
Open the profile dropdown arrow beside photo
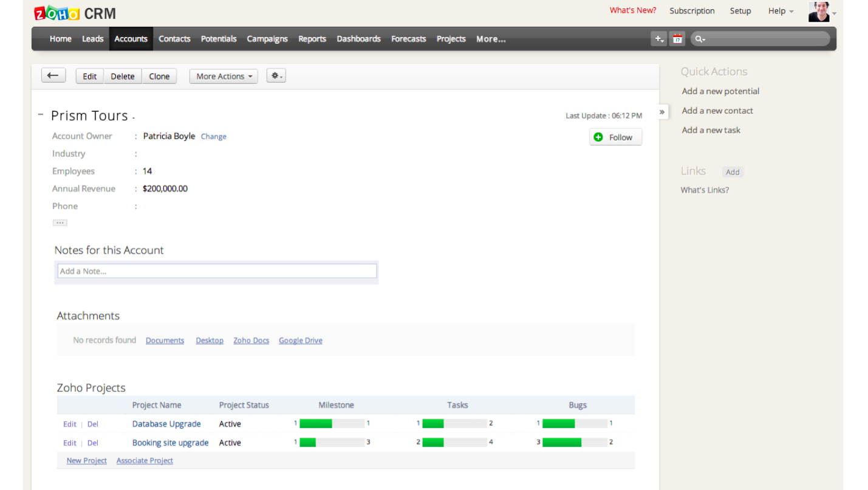click(834, 13)
